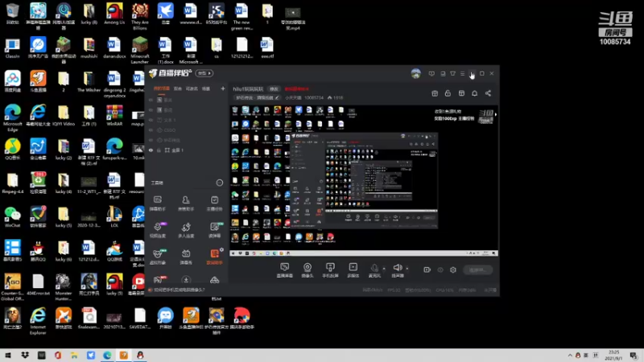Image resolution: width=644 pixels, height=362 pixels.
Task: Show hidden icons chevron in system tray
Action: (570, 356)
